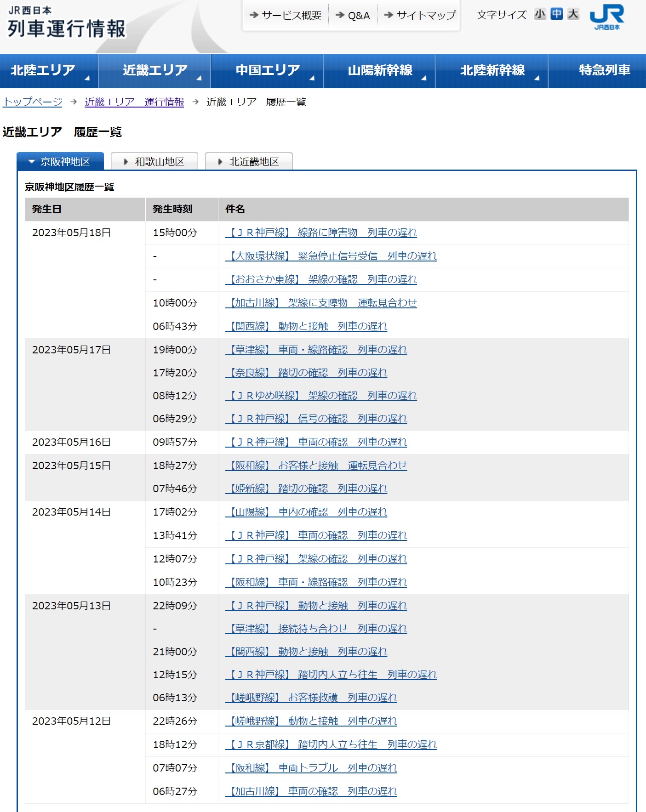Viewport: 646px width, 812px height.
Task: Go to トップページ breadcrumb link
Action: point(32,102)
